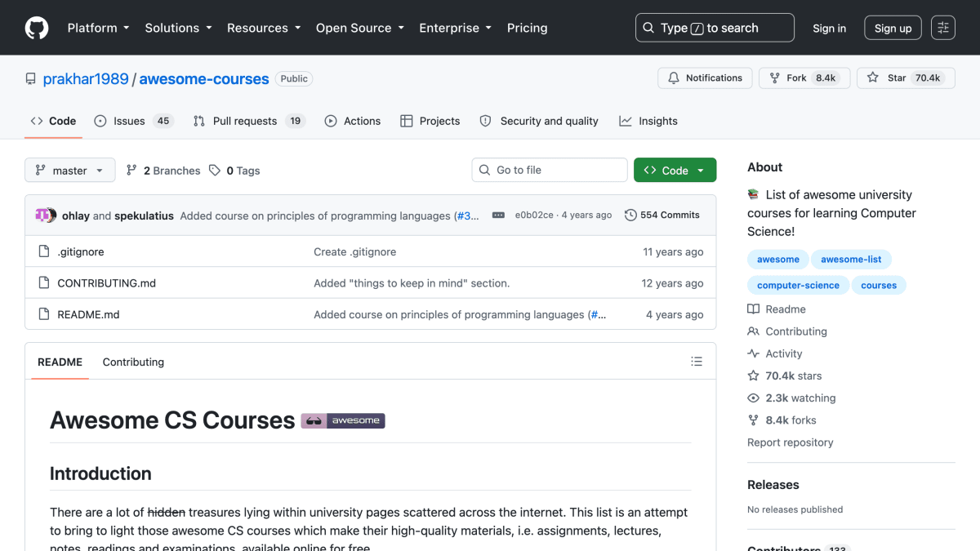Open the master branch selector dropdown

(70, 171)
